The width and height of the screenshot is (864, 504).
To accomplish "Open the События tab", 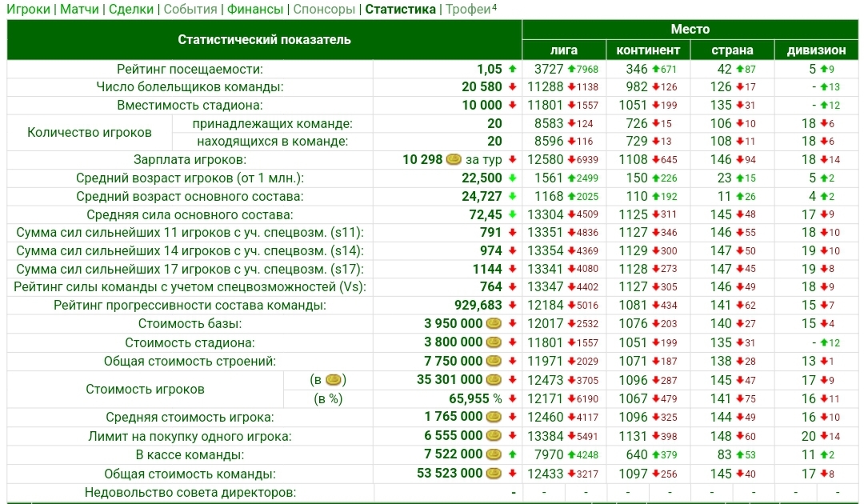I will [190, 10].
